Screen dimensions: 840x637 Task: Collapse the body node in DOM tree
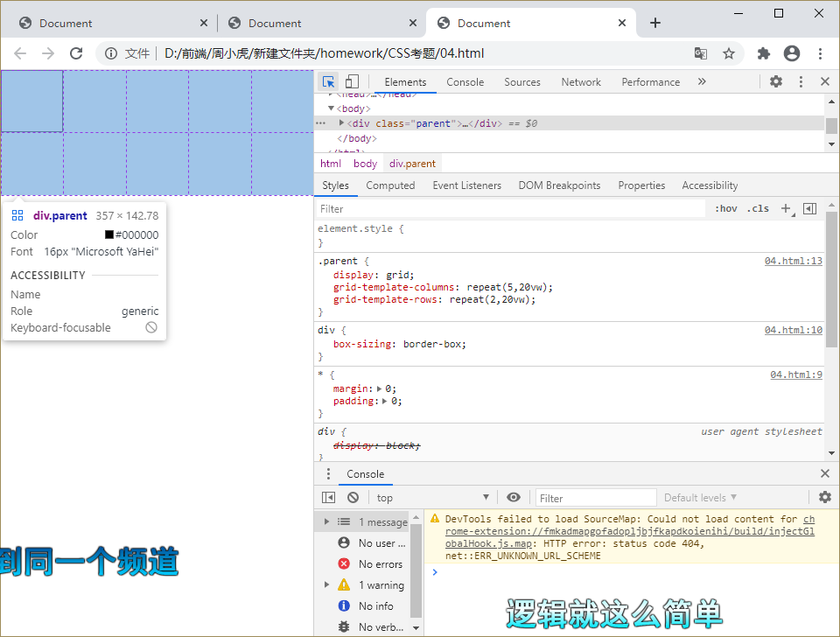coord(331,108)
